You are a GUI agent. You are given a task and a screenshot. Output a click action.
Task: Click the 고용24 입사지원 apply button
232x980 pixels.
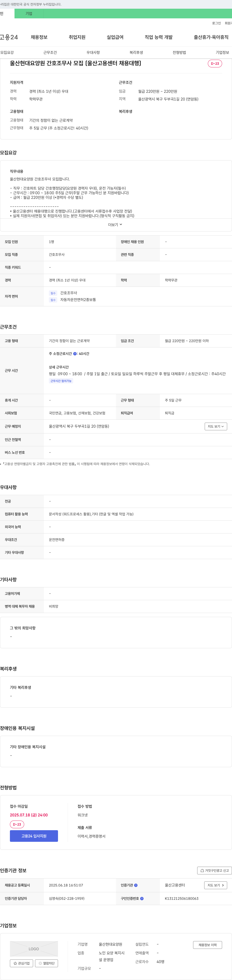(x=34, y=836)
